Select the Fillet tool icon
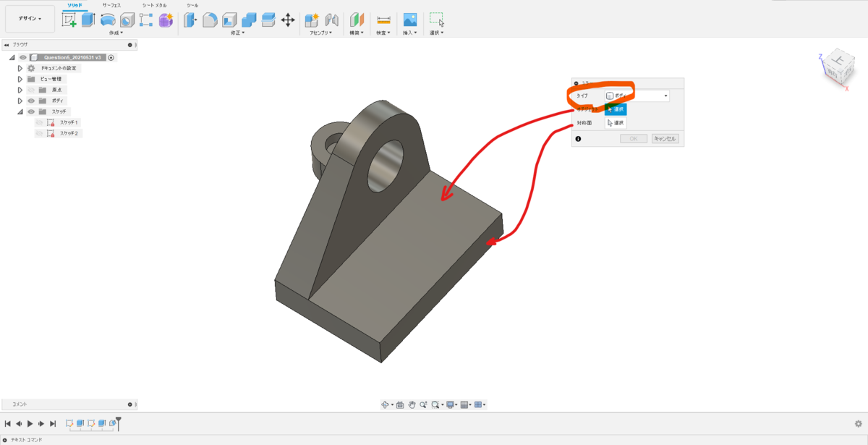Image resolution: width=868 pixels, height=445 pixels. (x=210, y=20)
